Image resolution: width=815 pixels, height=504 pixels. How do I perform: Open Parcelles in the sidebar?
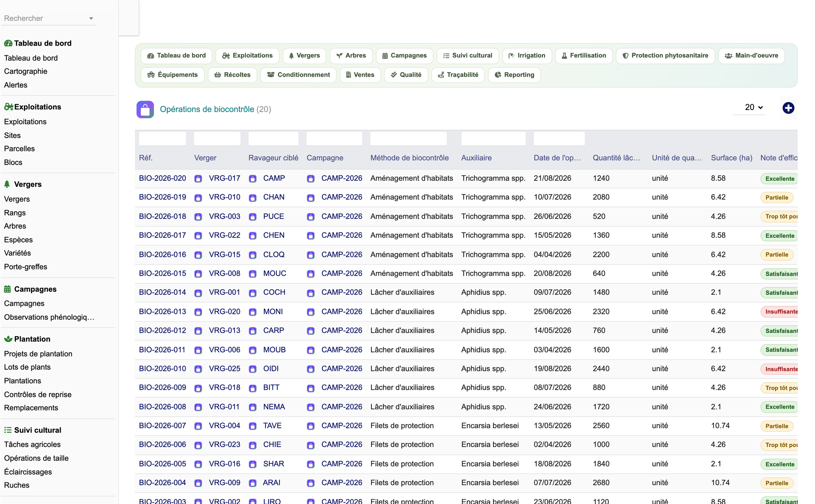pyautogui.click(x=19, y=149)
